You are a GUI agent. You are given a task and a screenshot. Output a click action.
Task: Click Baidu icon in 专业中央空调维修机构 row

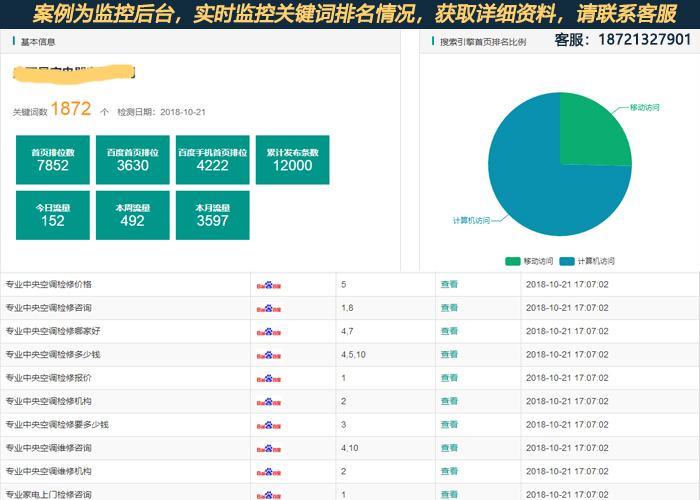pos(269,472)
